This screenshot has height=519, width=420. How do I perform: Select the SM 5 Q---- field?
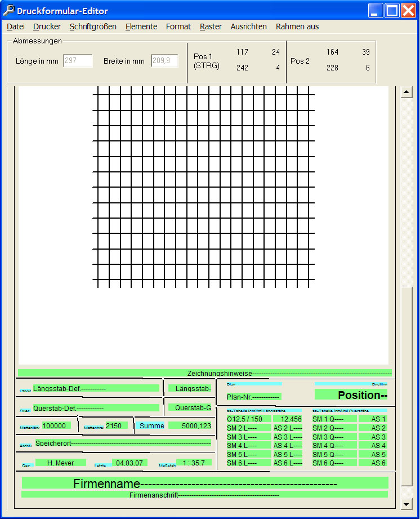(x=334, y=454)
